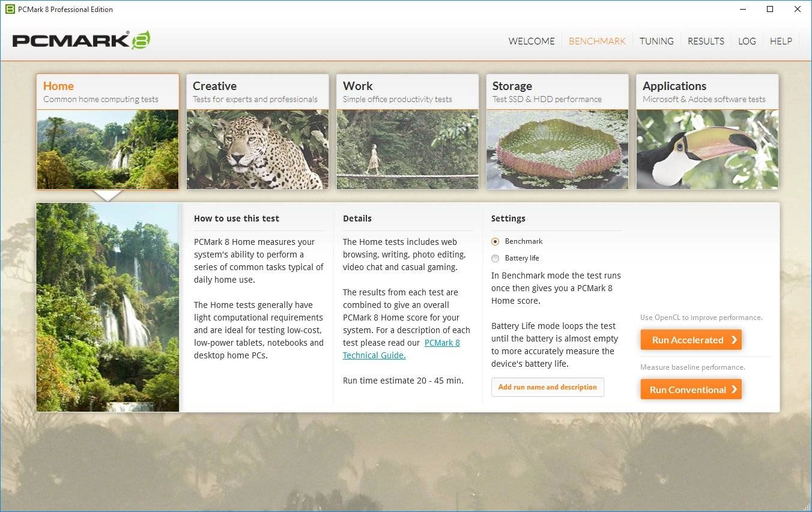Select the Creative leopard test card
The image size is (812, 512).
click(258, 131)
